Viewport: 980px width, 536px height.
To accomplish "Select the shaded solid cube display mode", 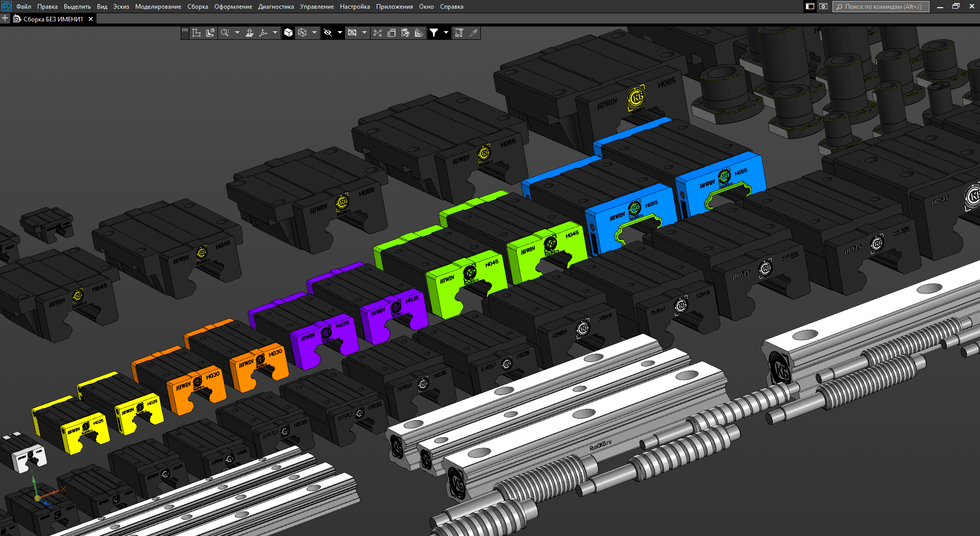I will point(288,33).
